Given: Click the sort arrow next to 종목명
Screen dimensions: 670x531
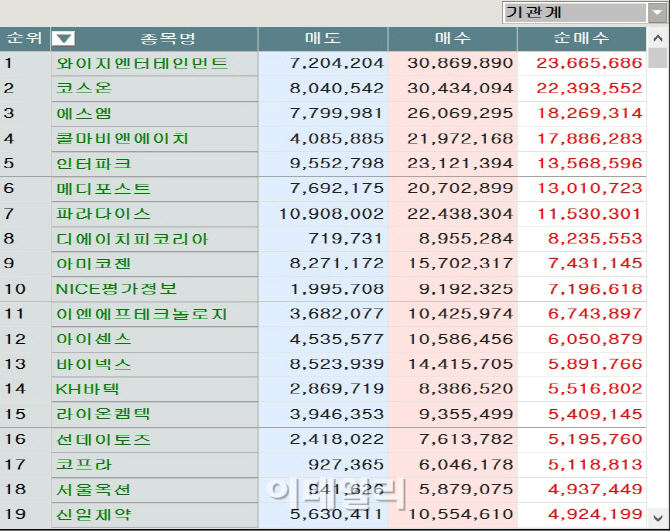Looking at the screenshot, I should 63,38.
